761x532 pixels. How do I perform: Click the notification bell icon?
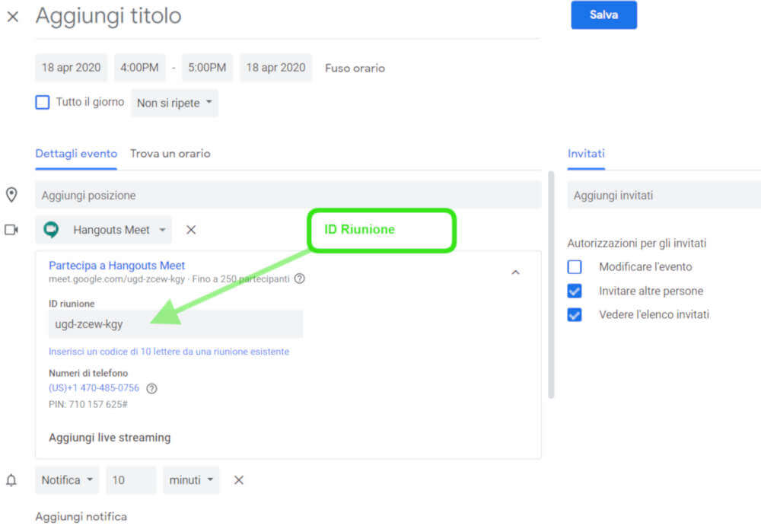pyautogui.click(x=11, y=480)
